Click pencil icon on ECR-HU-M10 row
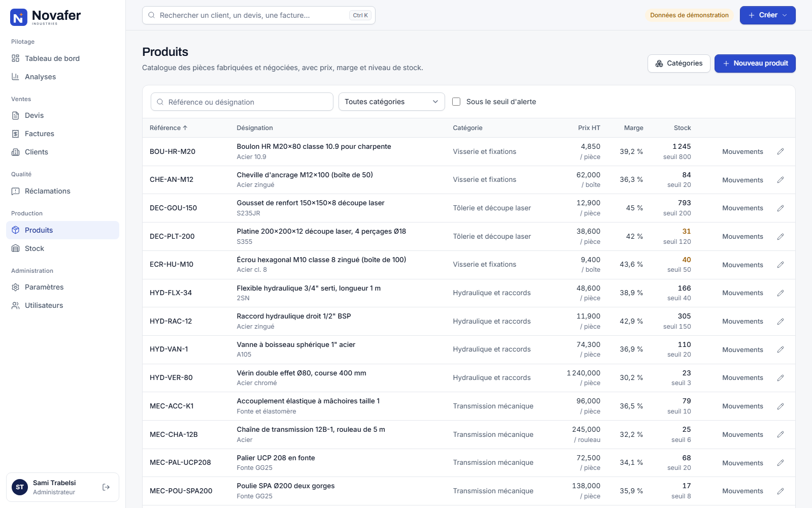This screenshot has height=508, width=812. 781,265
